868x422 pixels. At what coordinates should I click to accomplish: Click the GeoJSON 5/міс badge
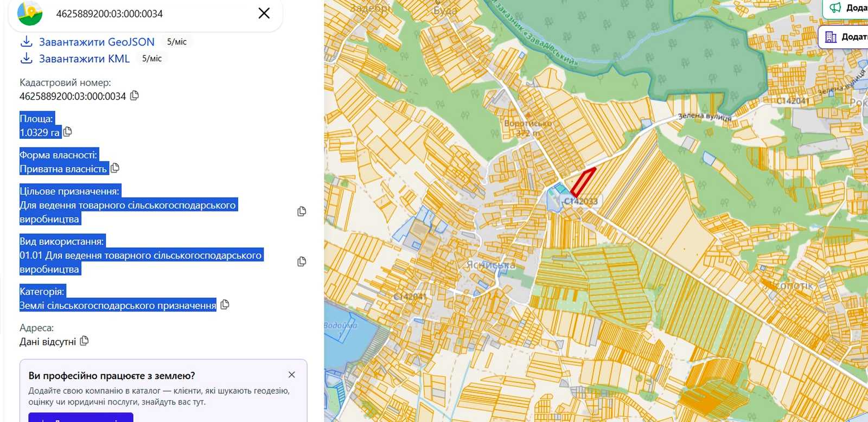pos(177,42)
